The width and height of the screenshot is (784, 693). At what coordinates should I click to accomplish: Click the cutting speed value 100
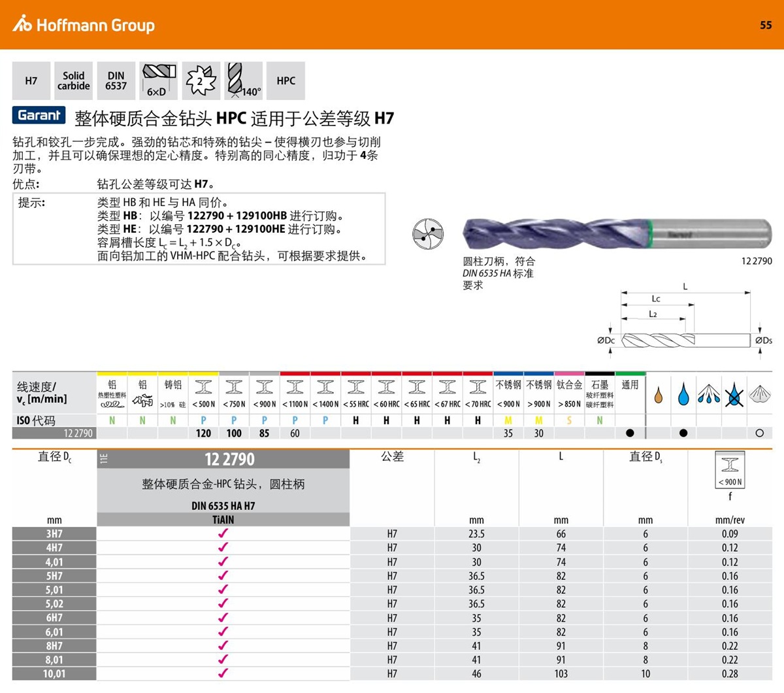click(234, 433)
